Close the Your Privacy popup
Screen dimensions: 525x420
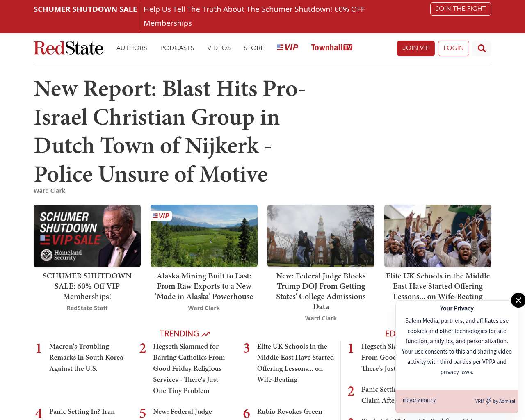(x=518, y=300)
